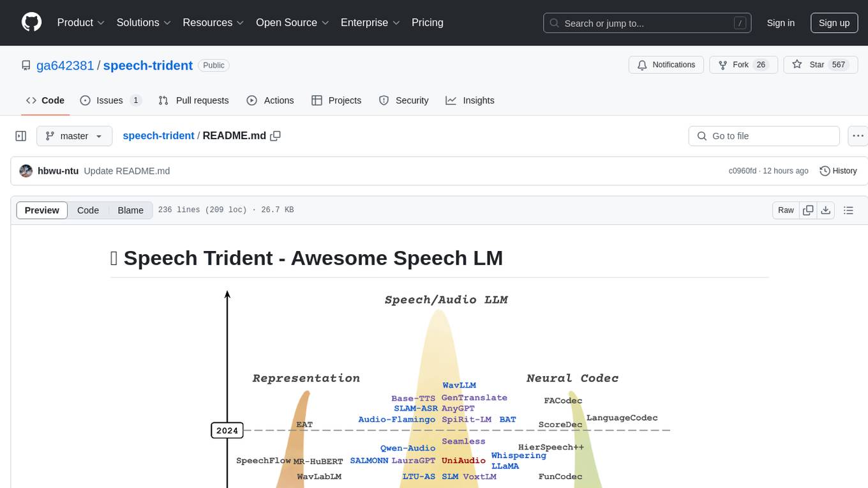Open the README outline list
Viewport: 868px width, 488px height.
click(848, 210)
